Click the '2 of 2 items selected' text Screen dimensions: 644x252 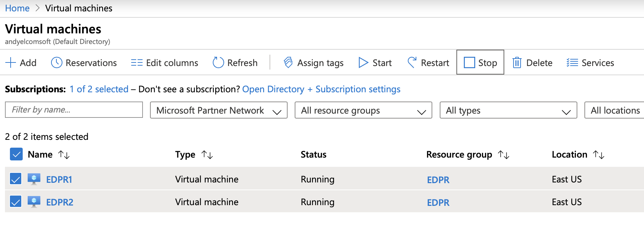pyautogui.click(x=46, y=137)
